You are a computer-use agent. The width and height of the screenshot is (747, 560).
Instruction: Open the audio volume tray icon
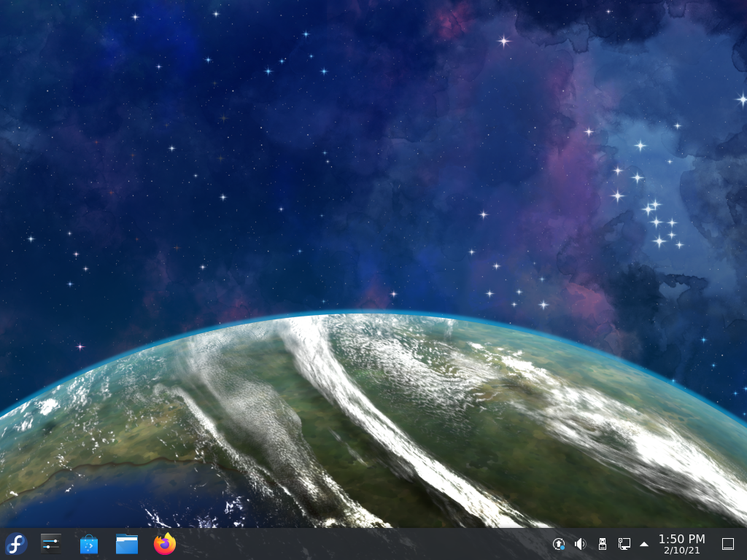tap(580, 544)
